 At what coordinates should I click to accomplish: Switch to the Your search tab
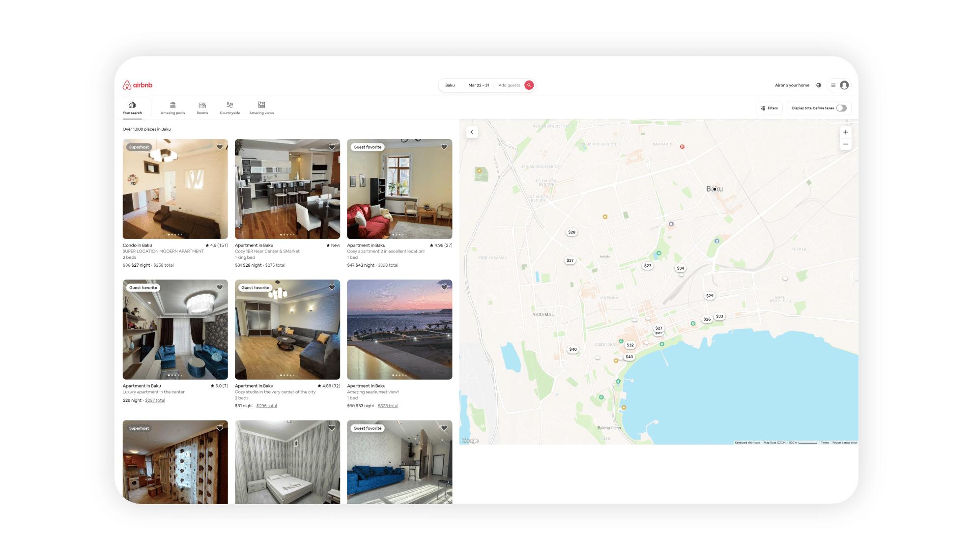point(132,108)
